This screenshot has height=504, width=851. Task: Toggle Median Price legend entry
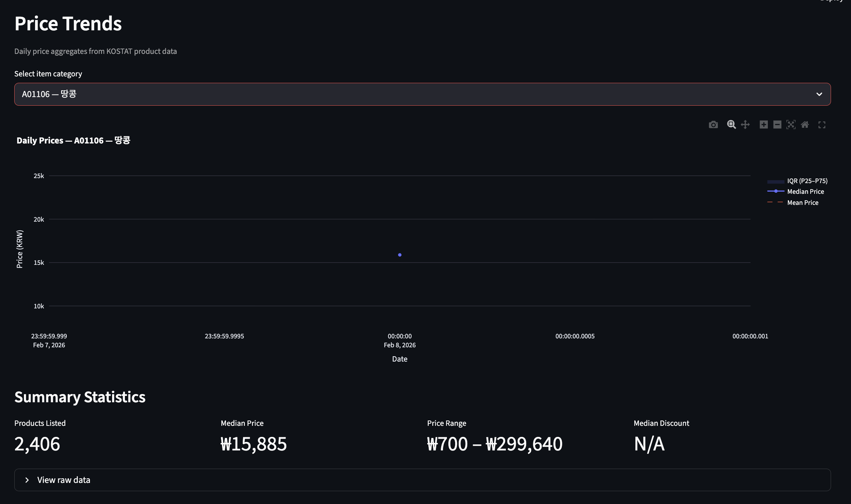pyautogui.click(x=796, y=192)
